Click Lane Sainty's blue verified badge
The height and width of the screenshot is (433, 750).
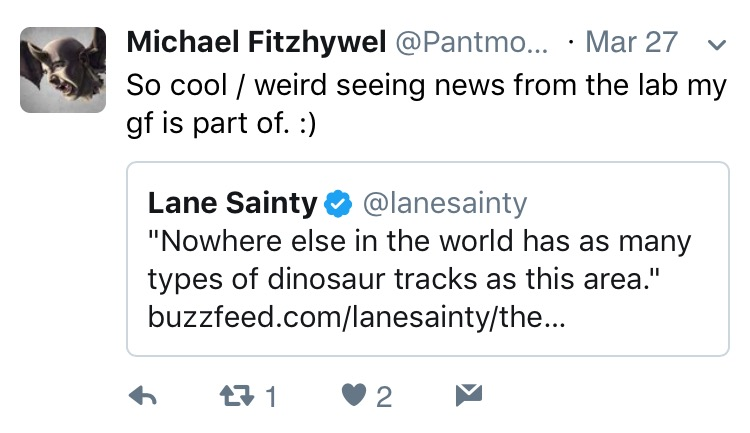pyautogui.click(x=339, y=204)
